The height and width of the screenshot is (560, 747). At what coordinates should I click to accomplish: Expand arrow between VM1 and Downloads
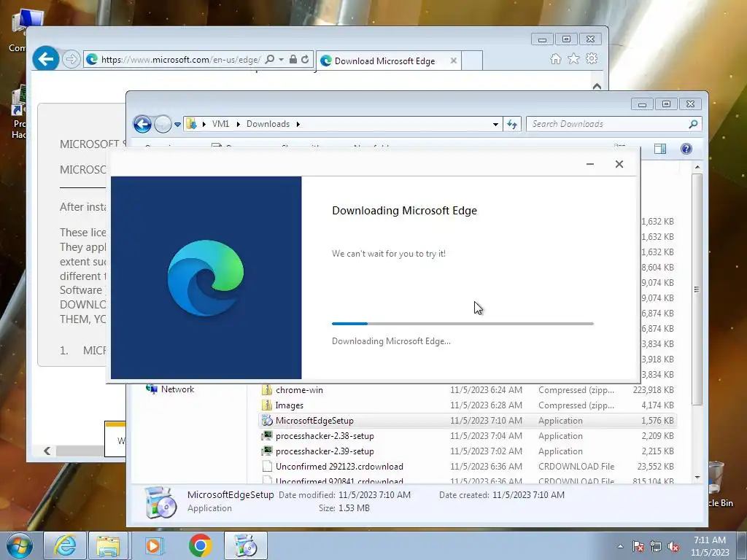point(239,124)
